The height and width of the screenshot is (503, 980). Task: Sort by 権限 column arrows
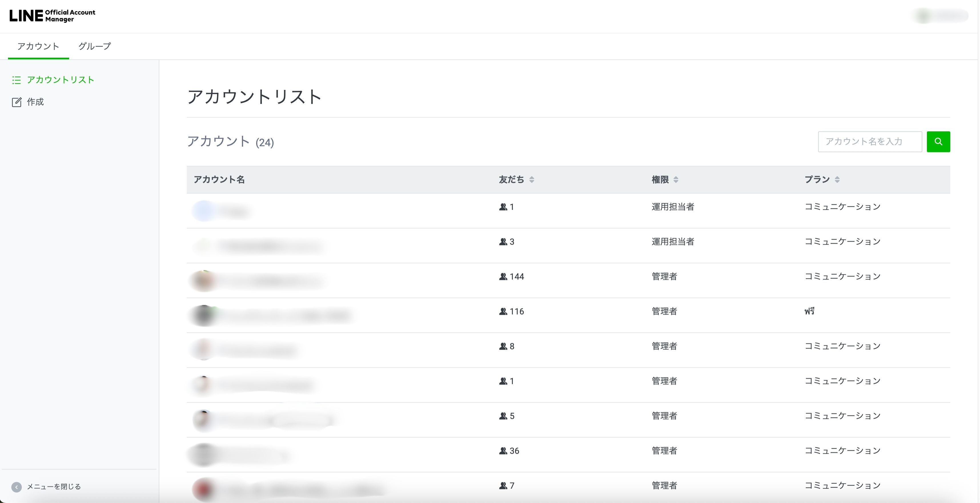click(676, 180)
